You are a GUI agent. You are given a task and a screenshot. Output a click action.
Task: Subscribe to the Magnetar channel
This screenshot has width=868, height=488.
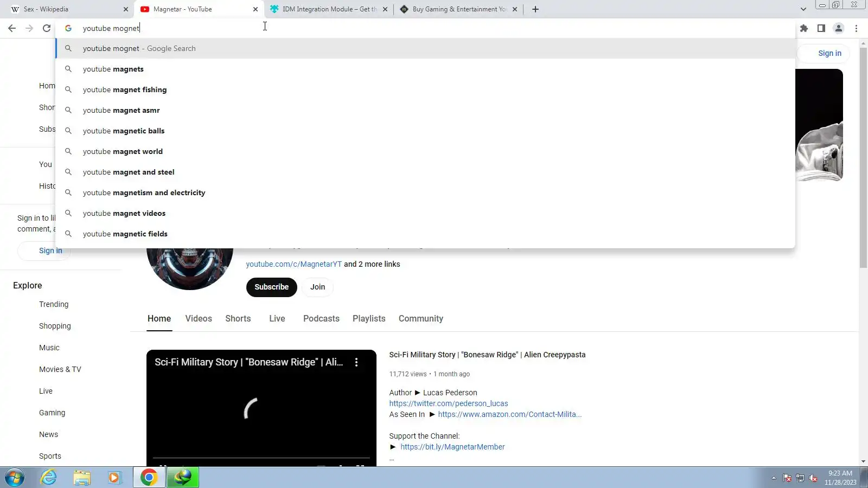[271, 287]
